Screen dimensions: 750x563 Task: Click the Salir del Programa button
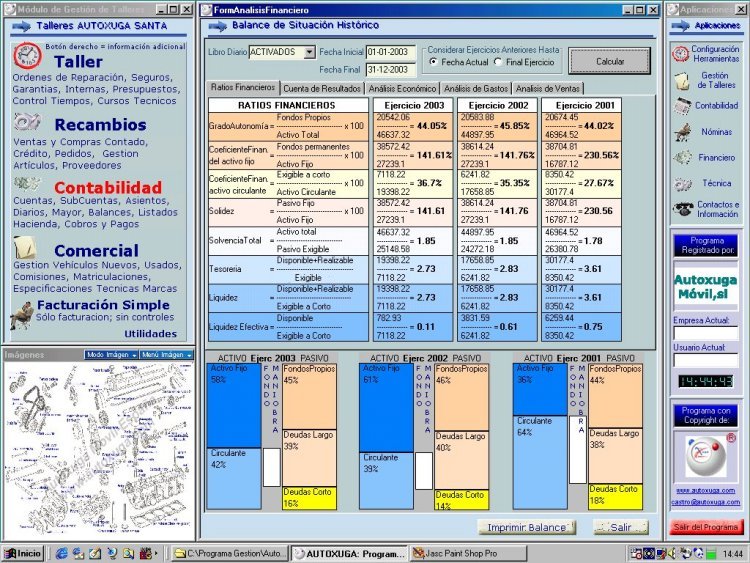(706, 527)
